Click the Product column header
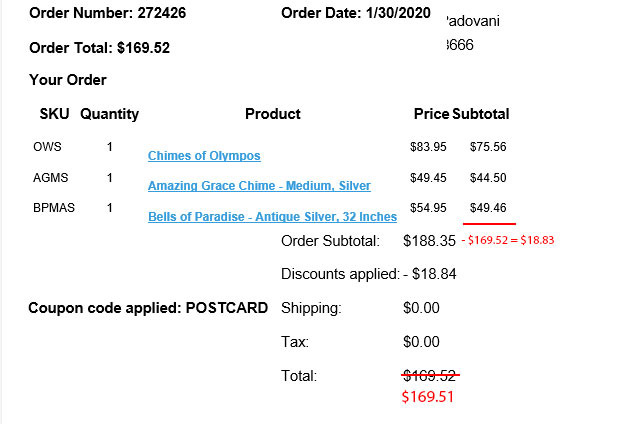618x424 pixels. click(272, 114)
